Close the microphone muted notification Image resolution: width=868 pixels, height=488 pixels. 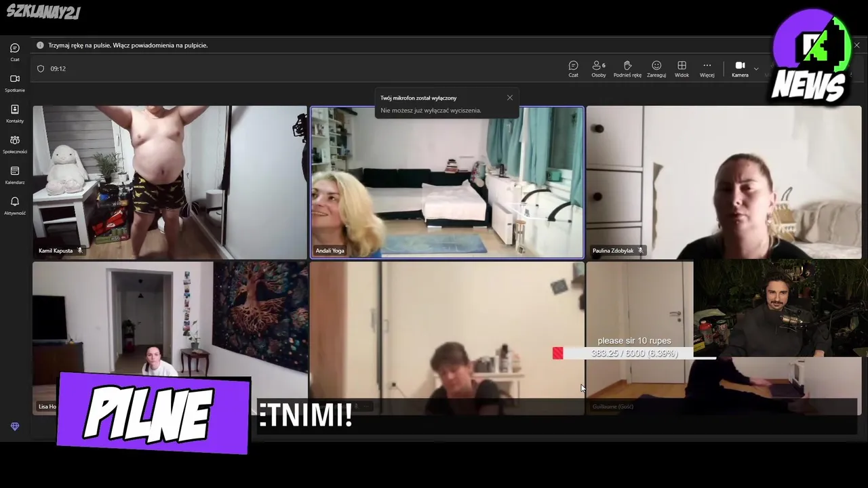coord(510,98)
